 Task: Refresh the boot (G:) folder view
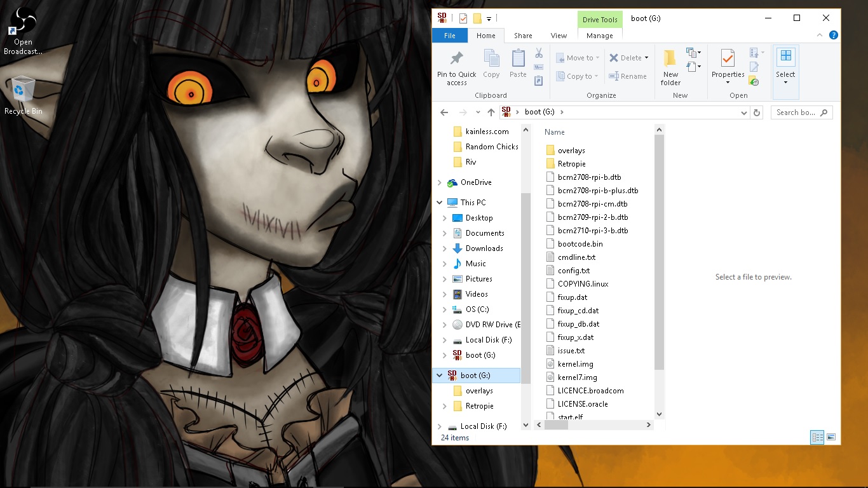[756, 112]
